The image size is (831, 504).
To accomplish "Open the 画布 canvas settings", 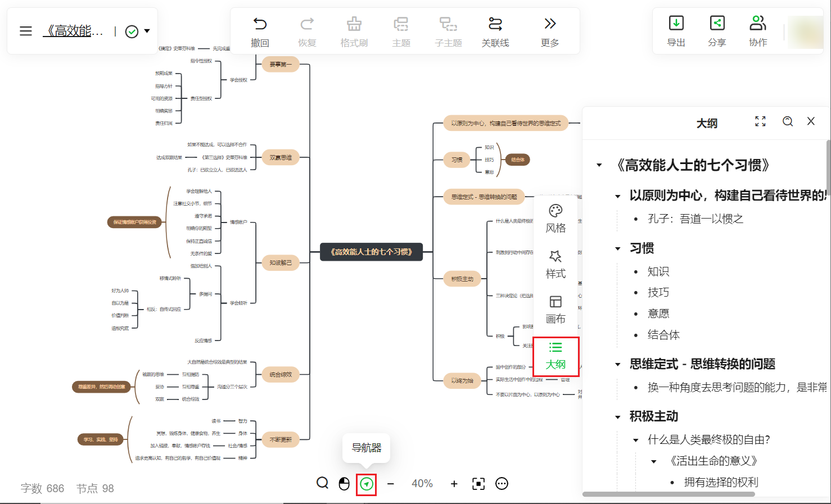I will click(555, 310).
